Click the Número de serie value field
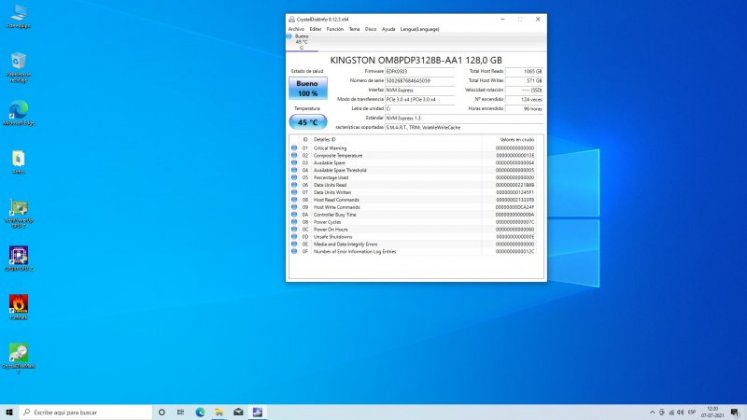 pyautogui.click(x=420, y=81)
